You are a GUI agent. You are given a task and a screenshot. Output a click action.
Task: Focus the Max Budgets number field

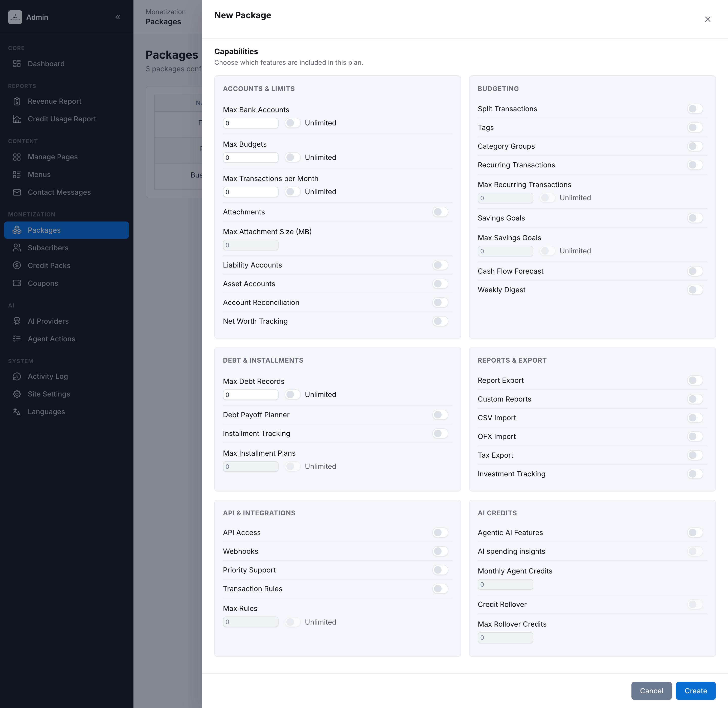251,157
